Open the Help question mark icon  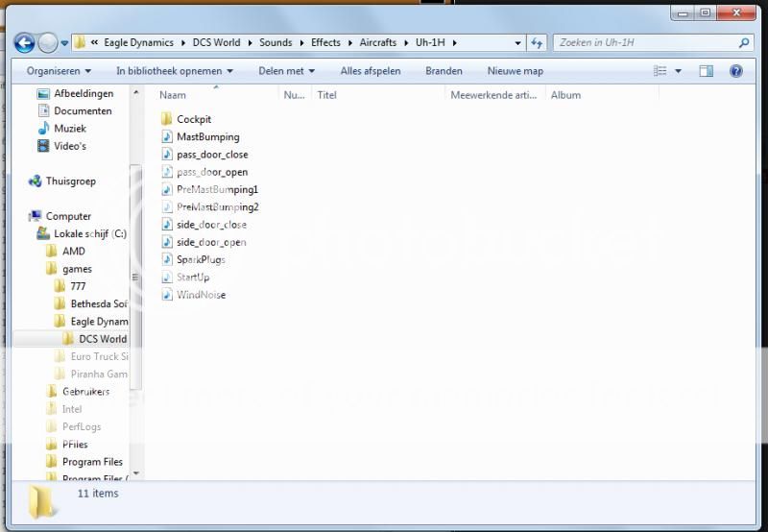[736, 71]
